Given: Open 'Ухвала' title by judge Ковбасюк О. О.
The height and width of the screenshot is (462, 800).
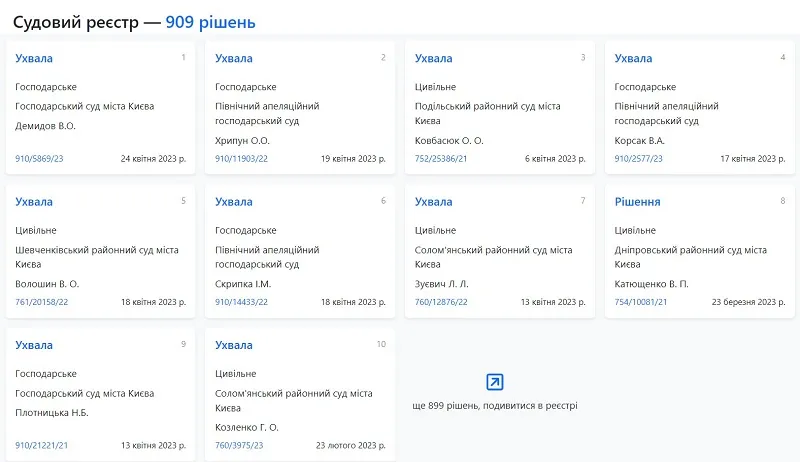Looking at the screenshot, I should tap(434, 59).
